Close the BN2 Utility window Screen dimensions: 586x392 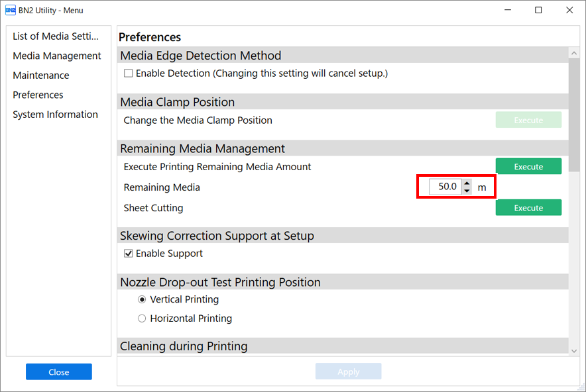(569, 10)
